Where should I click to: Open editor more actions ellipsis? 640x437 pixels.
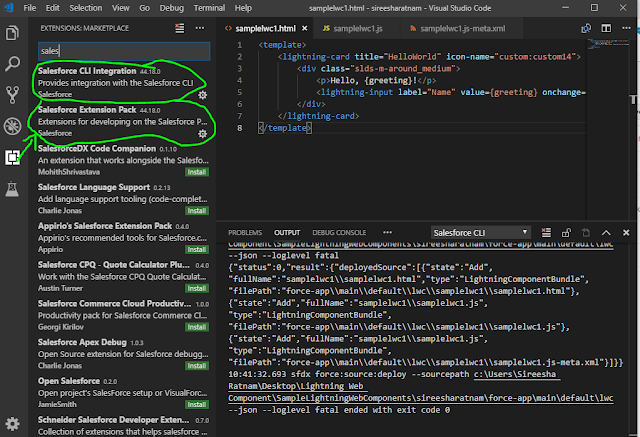click(x=626, y=28)
